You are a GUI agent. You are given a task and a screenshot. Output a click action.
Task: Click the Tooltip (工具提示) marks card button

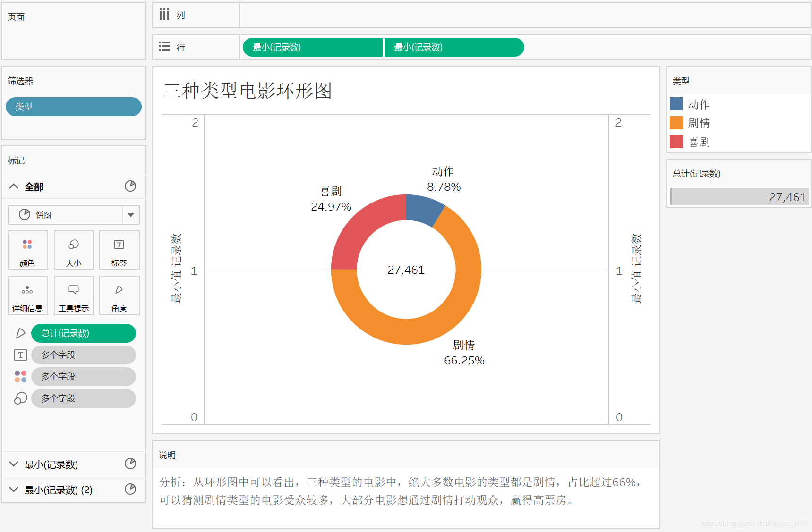(74, 296)
